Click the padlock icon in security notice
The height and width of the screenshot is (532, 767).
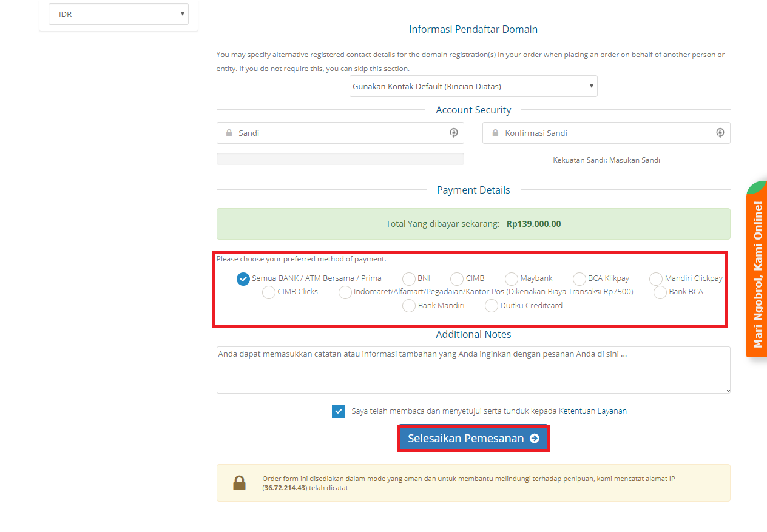[x=240, y=483]
